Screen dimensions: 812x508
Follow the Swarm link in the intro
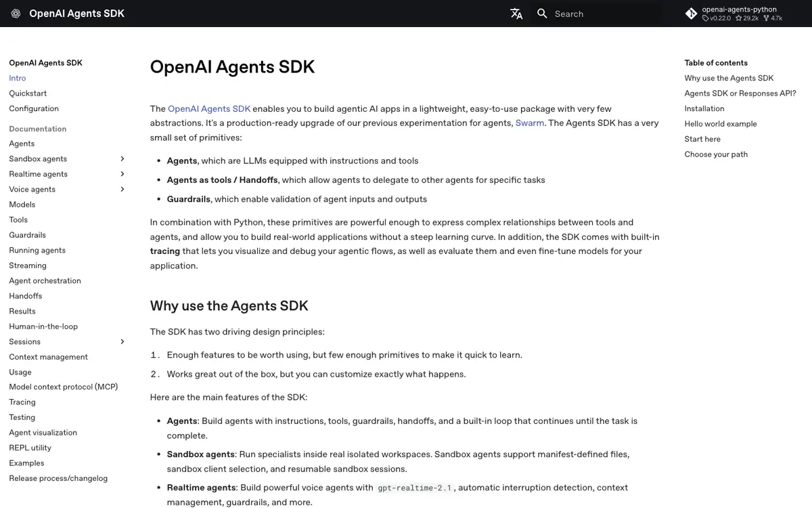pyautogui.click(x=530, y=123)
